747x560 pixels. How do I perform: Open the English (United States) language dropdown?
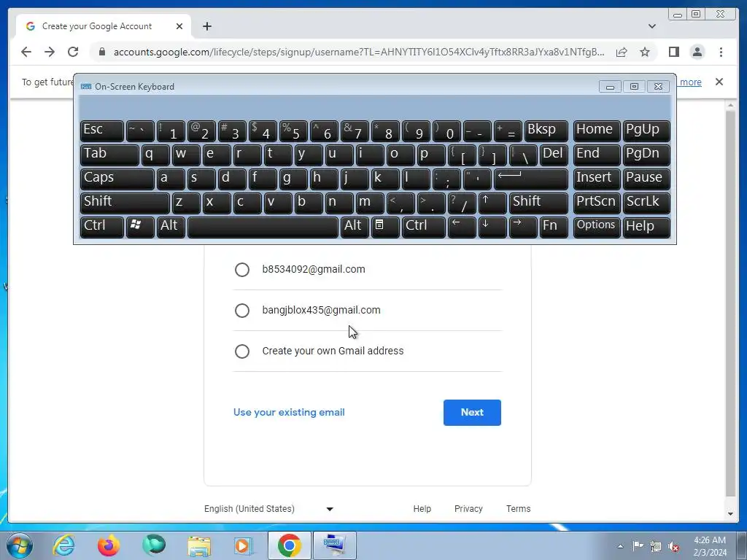tap(269, 508)
